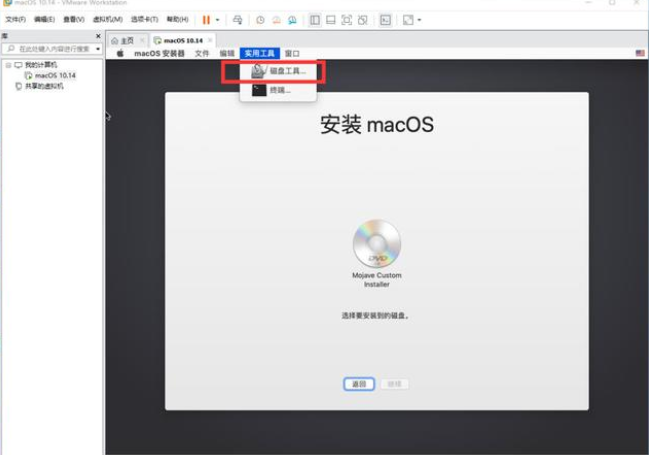Enter full screen mode icon
Viewport: 649px width, 455px height.
[x=346, y=20]
